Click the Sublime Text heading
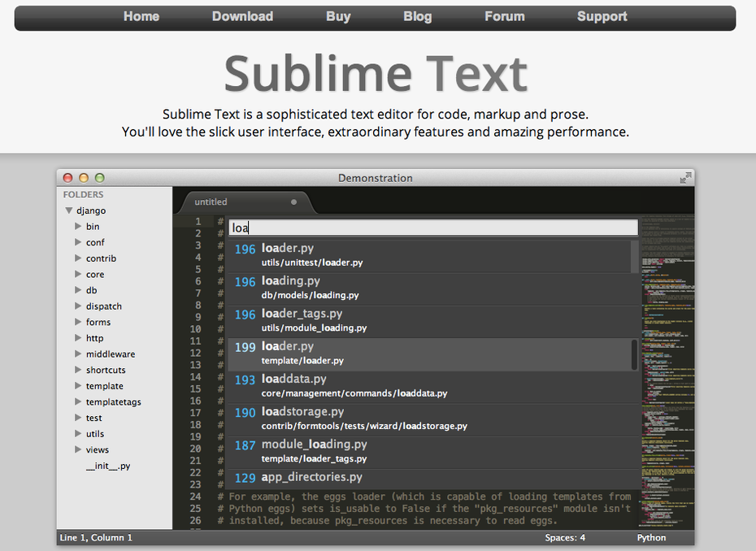Image resolution: width=756 pixels, height=551 pixels. pyautogui.click(x=376, y=73)
